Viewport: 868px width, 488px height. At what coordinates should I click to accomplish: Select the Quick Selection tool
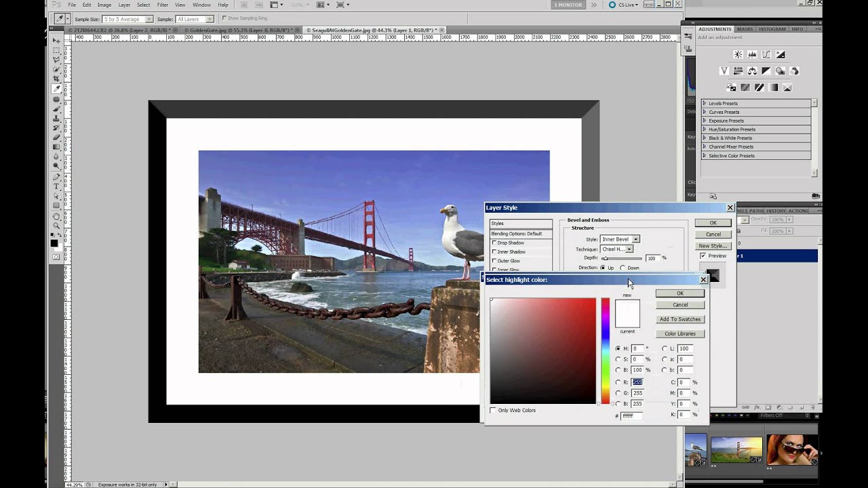(x=57, y=69)
